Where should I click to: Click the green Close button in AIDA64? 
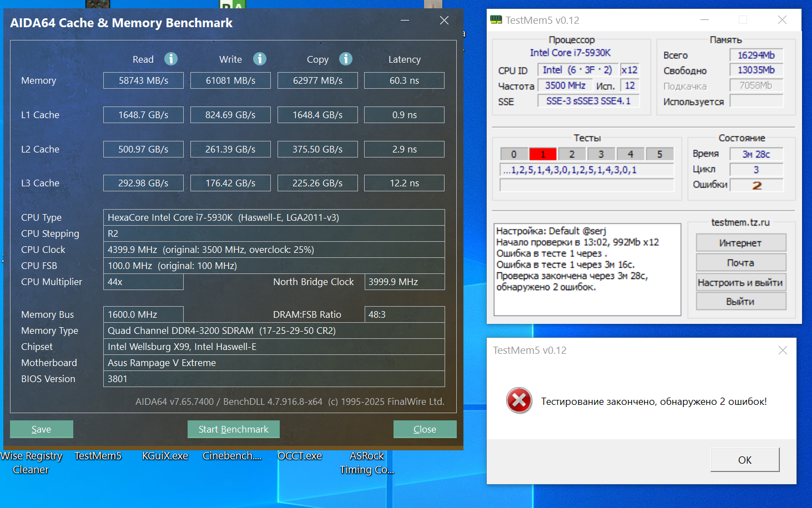tap(425, 429)
